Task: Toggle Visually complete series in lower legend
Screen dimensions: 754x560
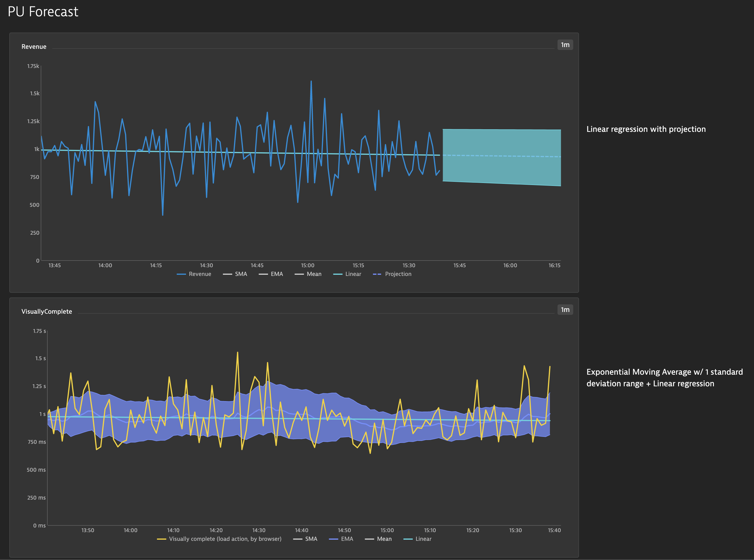Action: [219, 539]
